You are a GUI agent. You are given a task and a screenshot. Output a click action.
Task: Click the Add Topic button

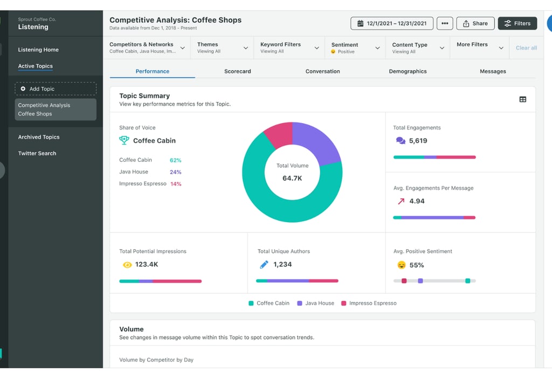coord(56,89)
